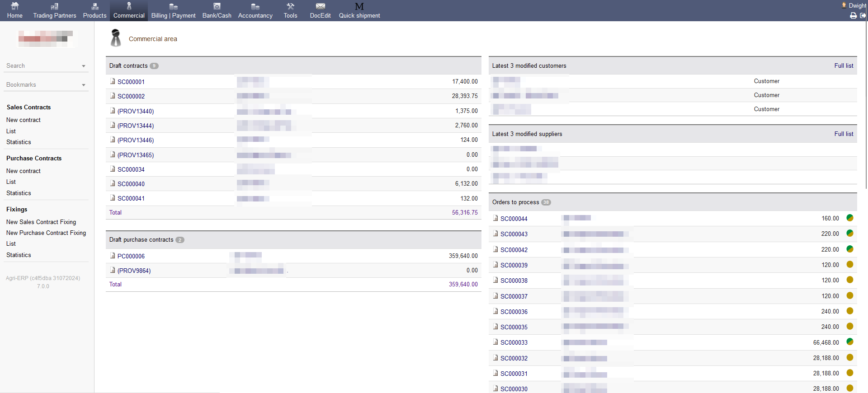Click the Draft contracts count badge
The height and width of the screenshot is (393, 868).
(154, 66)
